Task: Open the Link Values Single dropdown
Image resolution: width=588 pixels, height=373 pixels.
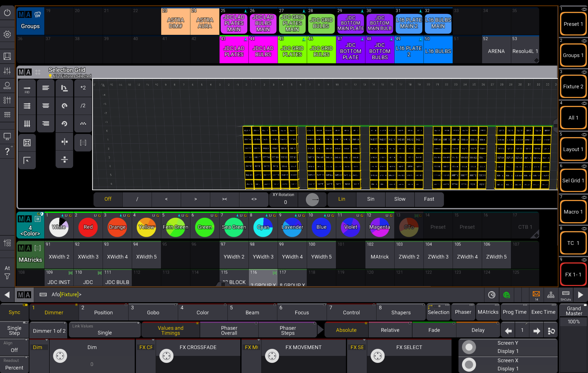Action: click(x=104, y=330)
